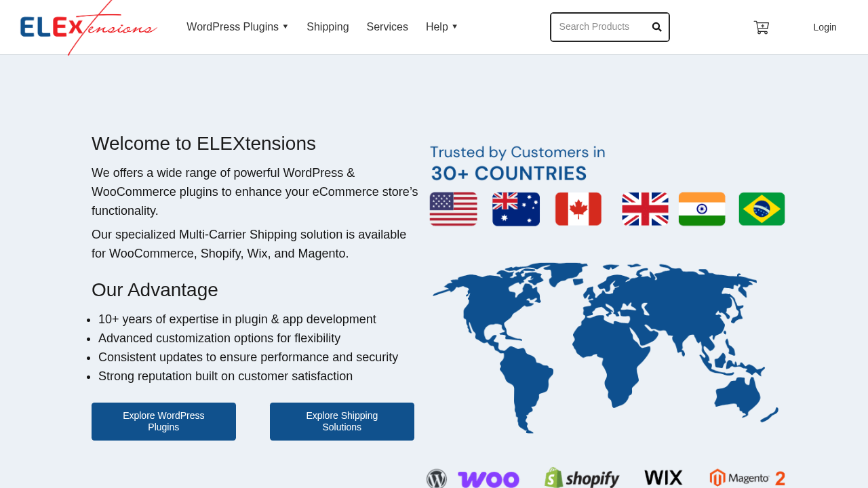
Task: Click 'Our specialized Multi-Carrier Shipping' paragraph
Action: (249, 244)
